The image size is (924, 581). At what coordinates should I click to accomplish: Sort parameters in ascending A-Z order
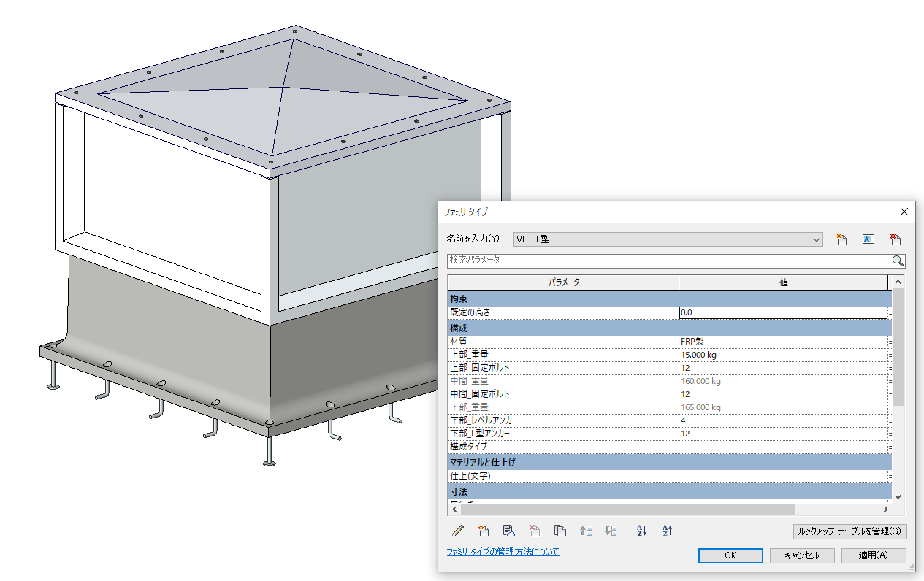tap(642, 531)
